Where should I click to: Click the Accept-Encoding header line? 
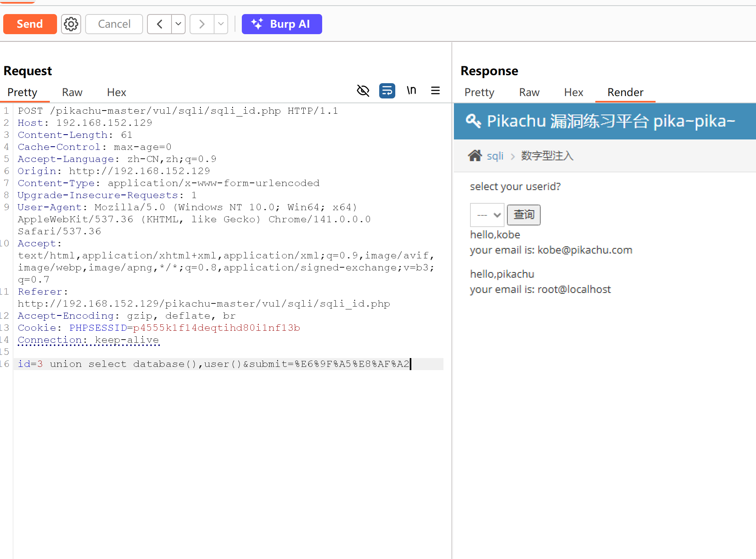(x=127, y=316)
